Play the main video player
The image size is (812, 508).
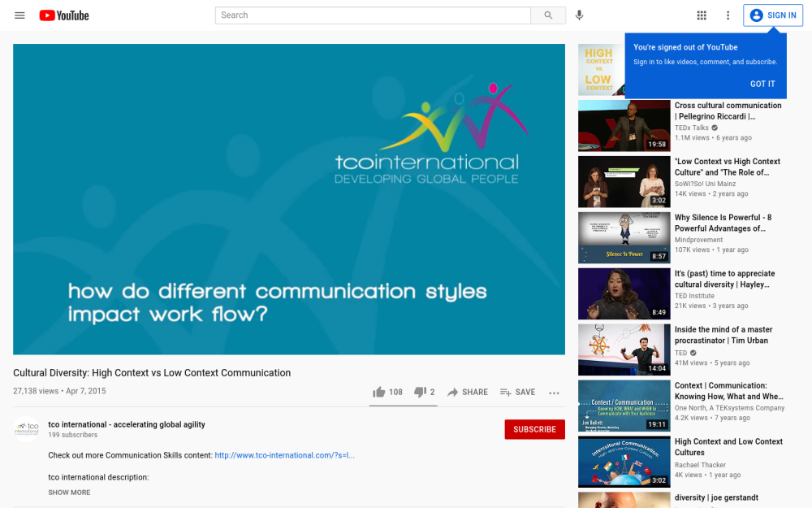click(x=289, y=199)
